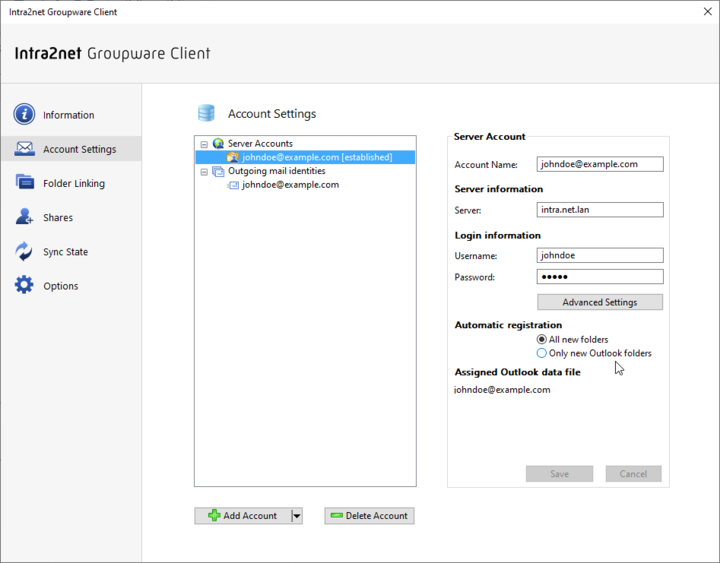Click the Outgoing mail identities label
Viewport: 720px width, 563px height.
tap(277, 171)
